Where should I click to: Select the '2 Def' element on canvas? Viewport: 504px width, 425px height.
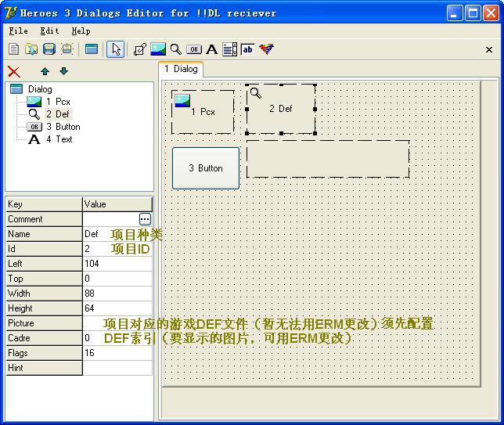coord(281,109)
